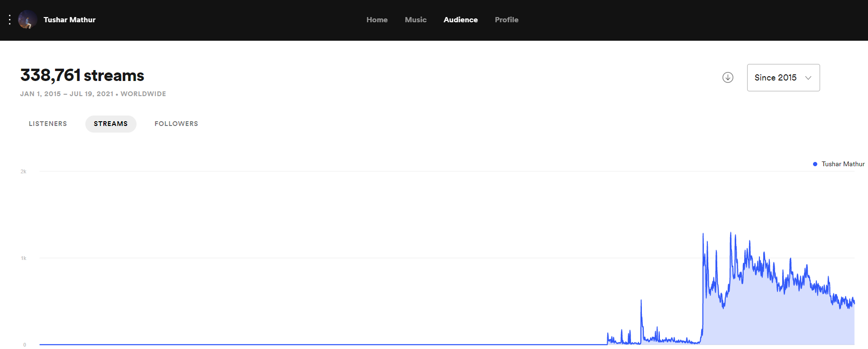Click the 0 y-axis label
Viewport: 868px width, 349px height.
coord(25,345)
